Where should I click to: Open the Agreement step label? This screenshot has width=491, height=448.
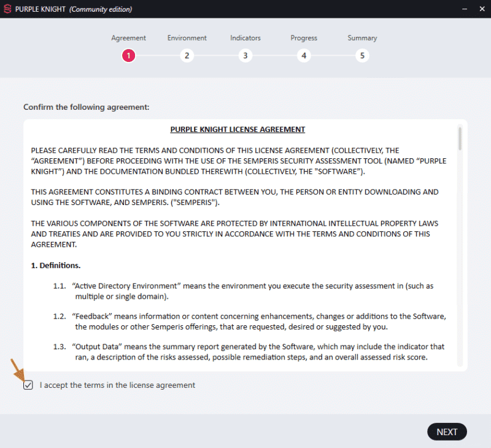(x=128, y=38)
